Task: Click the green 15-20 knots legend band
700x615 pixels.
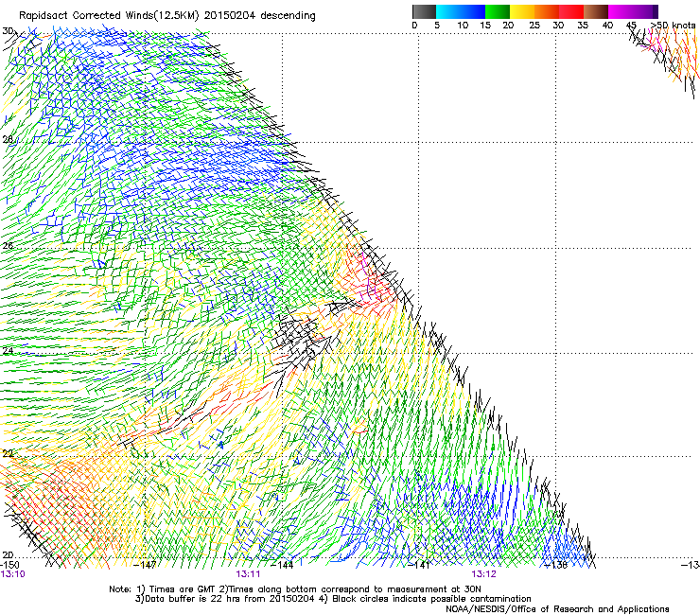Action: [498, 11]
